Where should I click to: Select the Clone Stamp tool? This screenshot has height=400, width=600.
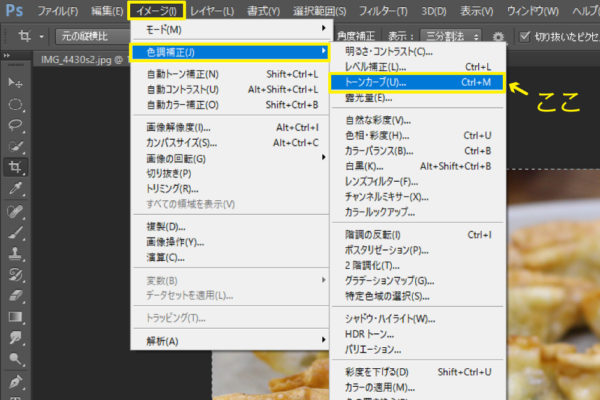coord(16,253)
